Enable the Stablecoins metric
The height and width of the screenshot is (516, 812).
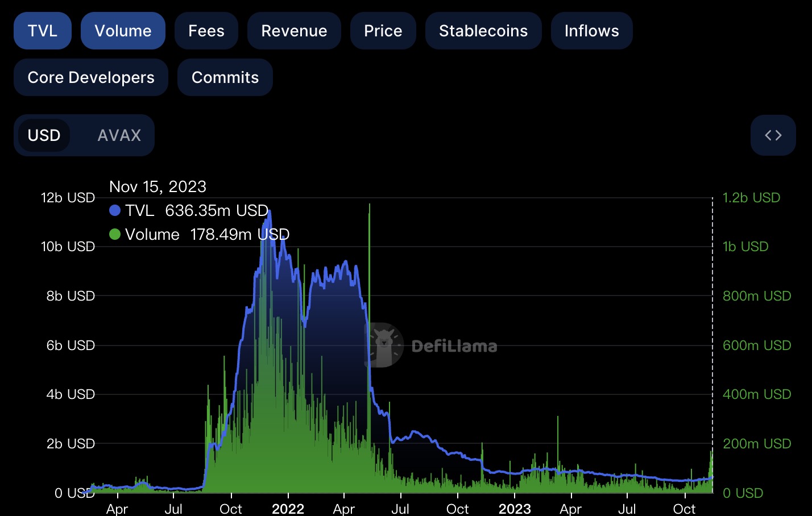pyautogui.click(x=483, y=31)
